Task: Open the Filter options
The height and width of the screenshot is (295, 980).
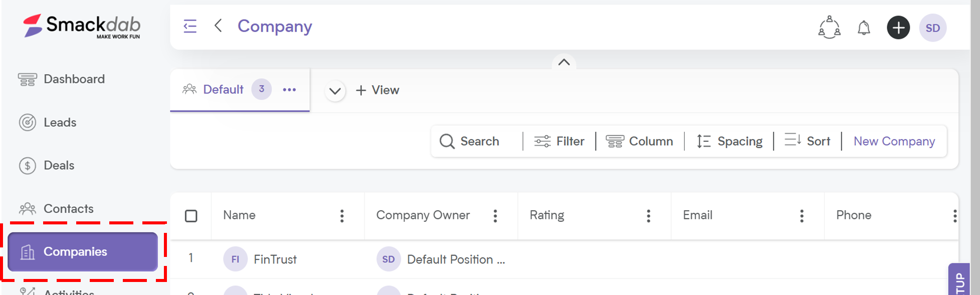Action: pyautogui.click(x=559, y=141)
